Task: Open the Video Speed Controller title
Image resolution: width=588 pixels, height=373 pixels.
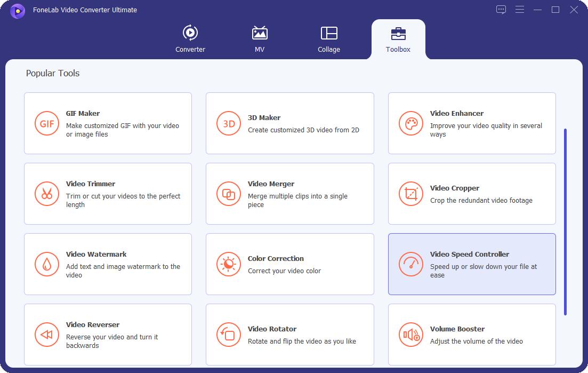Action: (470, 254)
